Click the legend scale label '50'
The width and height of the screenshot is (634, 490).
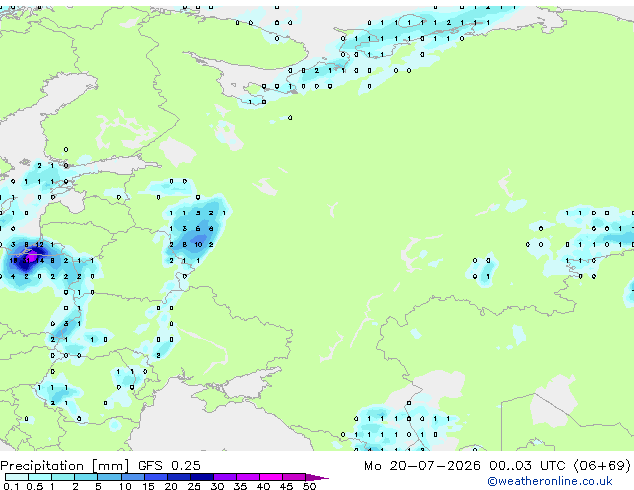309,486
